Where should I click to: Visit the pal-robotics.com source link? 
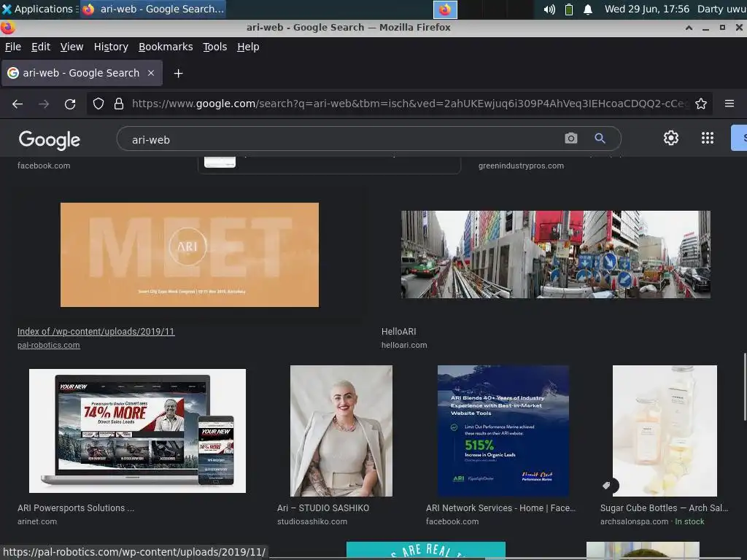(49, 345)
